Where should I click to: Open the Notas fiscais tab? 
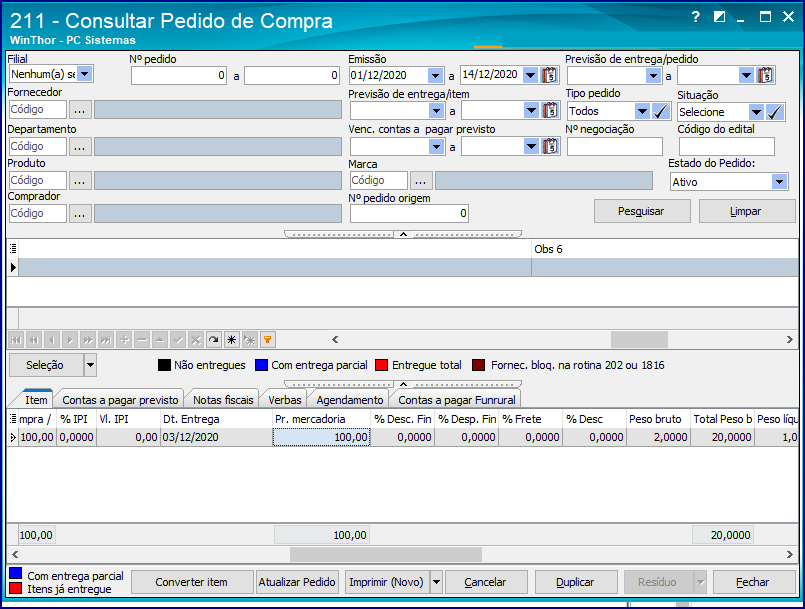coord(223,399)
